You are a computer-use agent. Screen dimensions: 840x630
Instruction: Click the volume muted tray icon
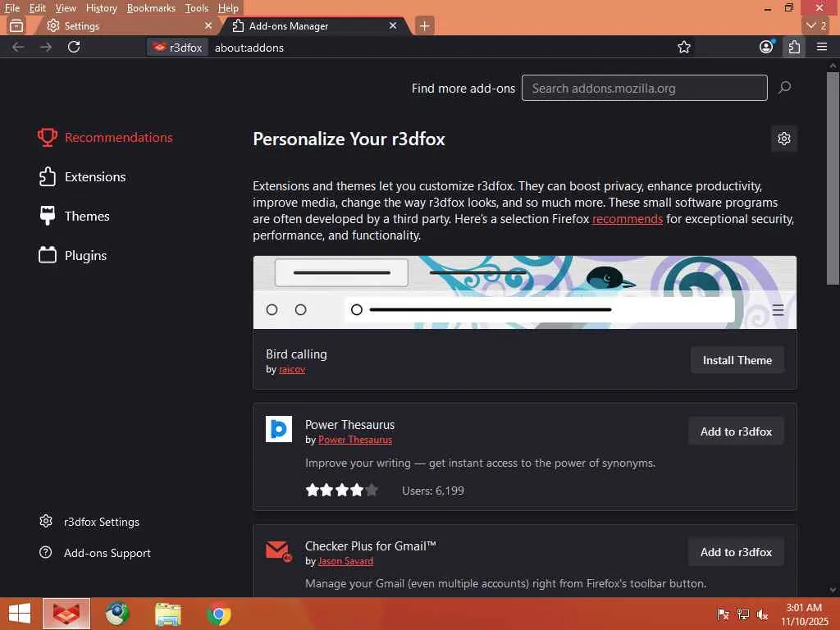tap(762, 614)
